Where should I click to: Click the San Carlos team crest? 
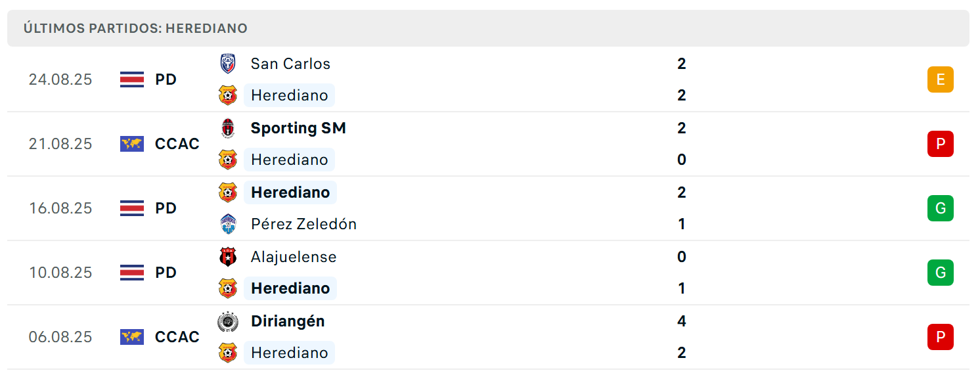227,64
